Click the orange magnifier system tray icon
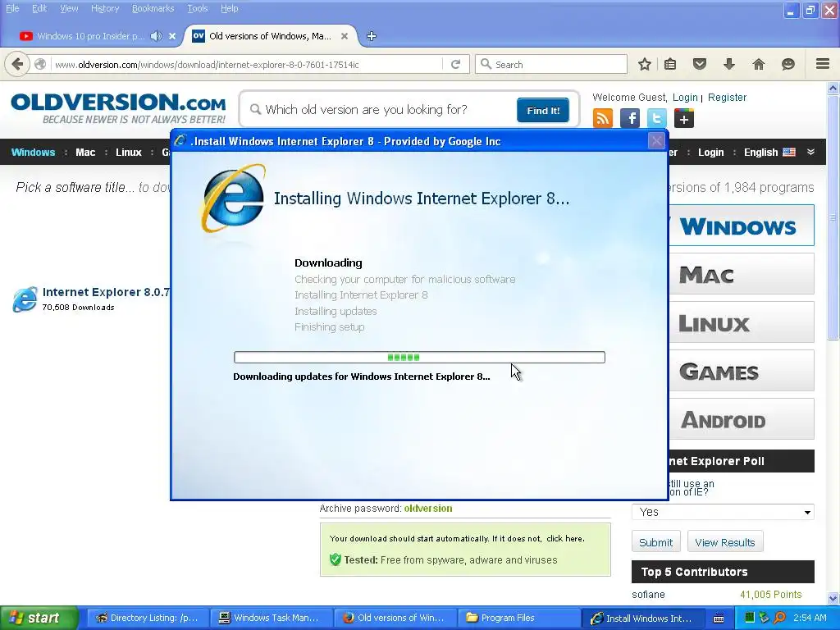Screen dimensions: 840x630 pyautogui.click(x=779, y=618)
